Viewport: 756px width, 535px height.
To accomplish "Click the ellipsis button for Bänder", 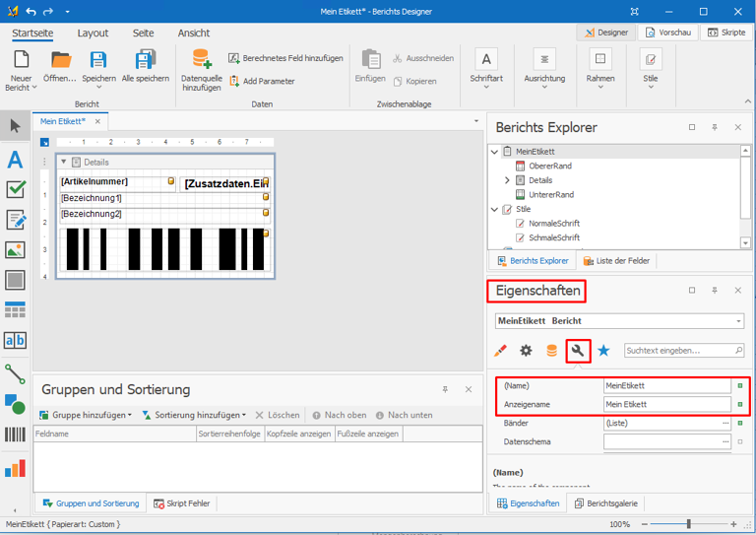I will (x=725, y=423).
